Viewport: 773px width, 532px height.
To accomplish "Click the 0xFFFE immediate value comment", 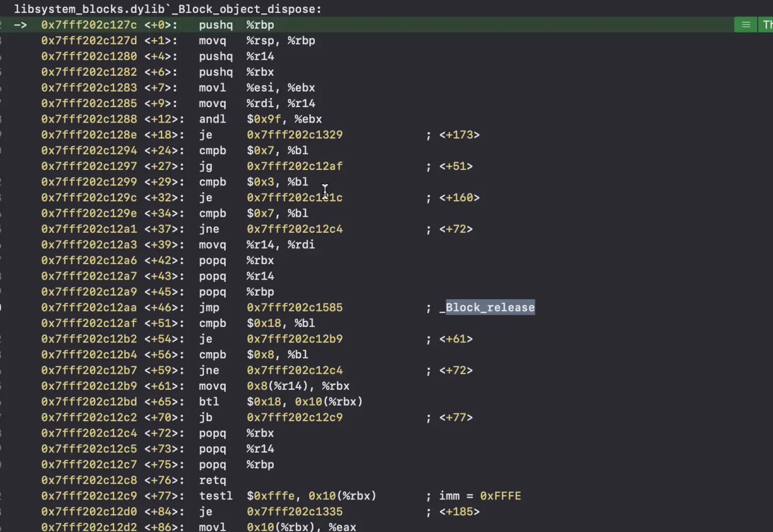I will point(500,495).
